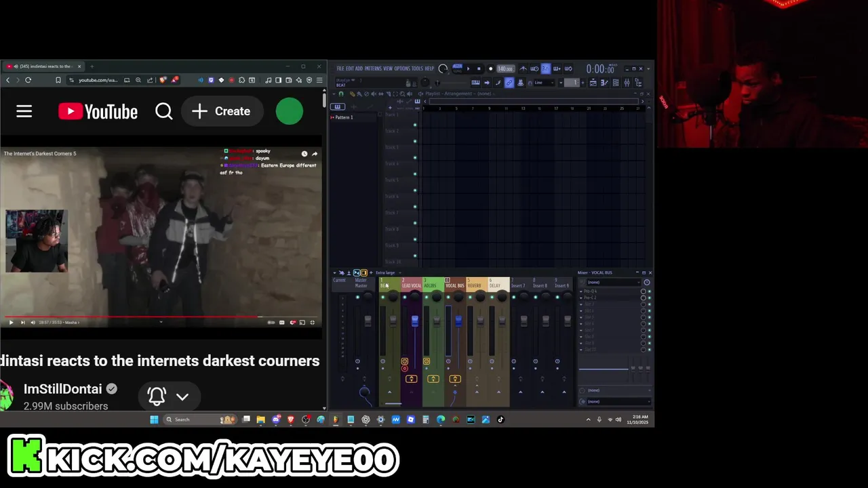This screenshot has width=868, height=488.
Task: Bookmark the page in browser toolbar
Action: [58, 80]
